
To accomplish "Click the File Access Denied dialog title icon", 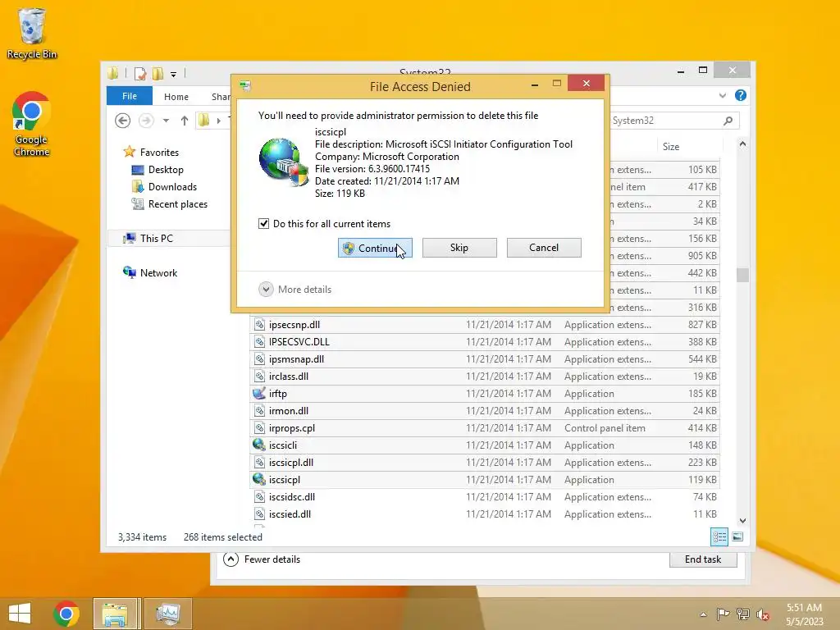I will coord(245,85).
